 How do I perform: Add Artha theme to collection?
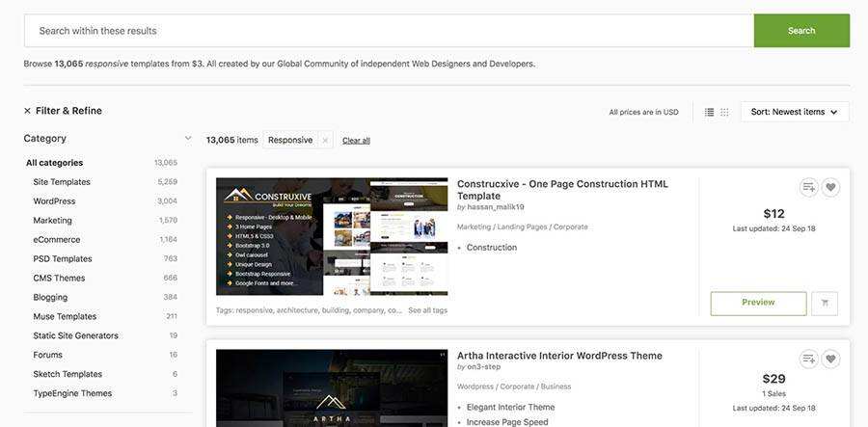[809, 359]
